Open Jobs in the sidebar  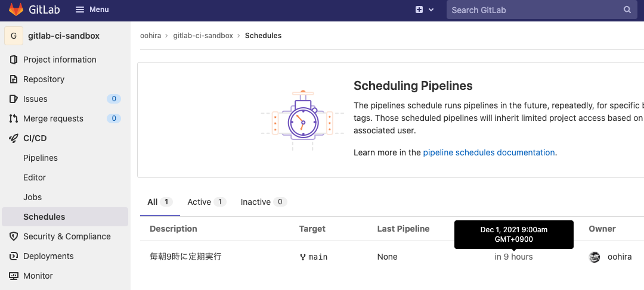coord(32,197)
